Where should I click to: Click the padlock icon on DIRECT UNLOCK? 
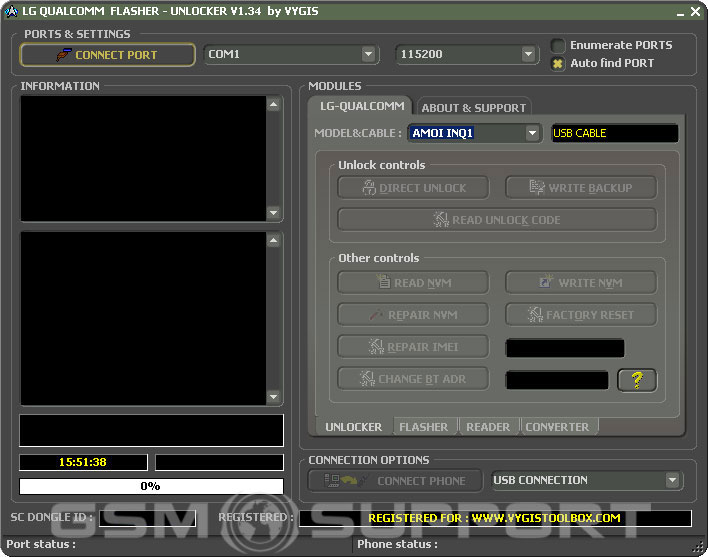point(369,187)
